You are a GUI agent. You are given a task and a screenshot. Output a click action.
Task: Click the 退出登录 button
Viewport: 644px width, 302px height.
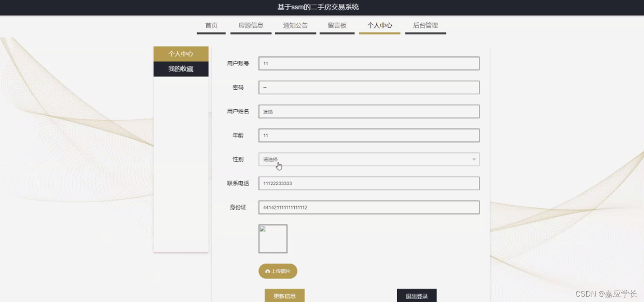417,296
